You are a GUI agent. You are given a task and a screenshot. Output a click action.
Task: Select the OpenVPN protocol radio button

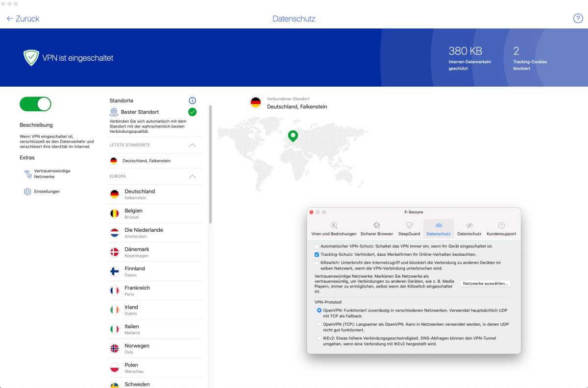tap(319, 311)
